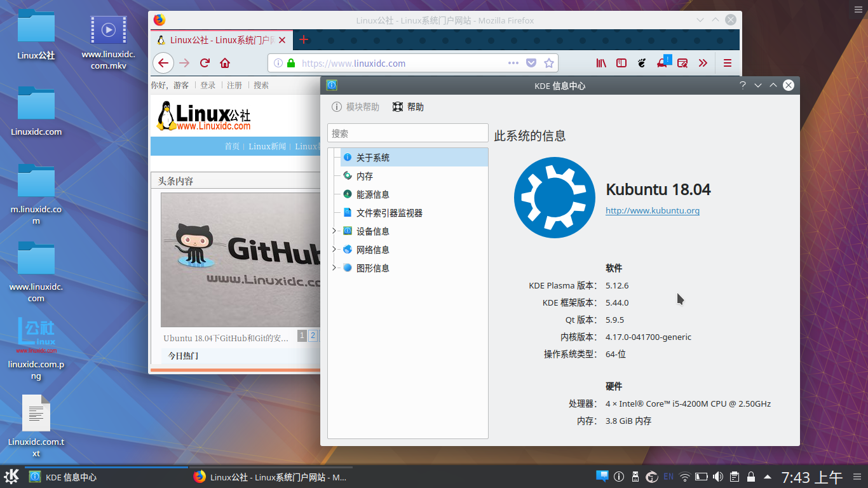Click 模块帮助 button in KDE Info Center
This screenshot has height=488, width=868.
coord(356,107)
